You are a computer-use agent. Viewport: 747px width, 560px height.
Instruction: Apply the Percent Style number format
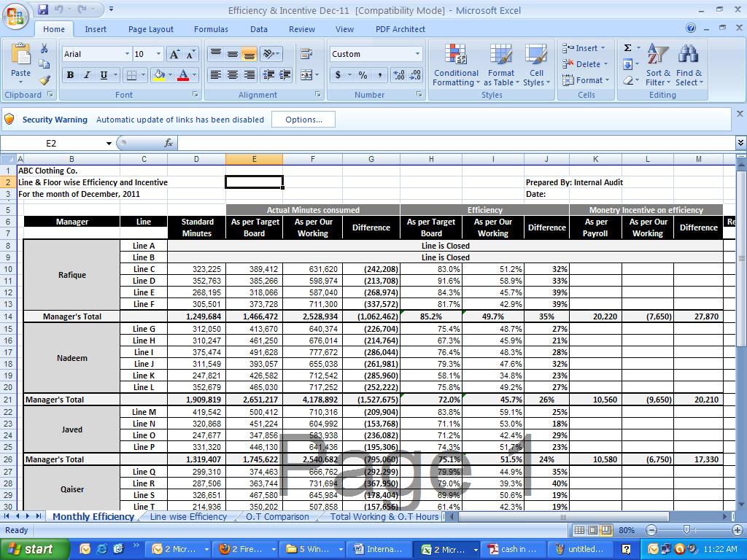click(363, 75)
